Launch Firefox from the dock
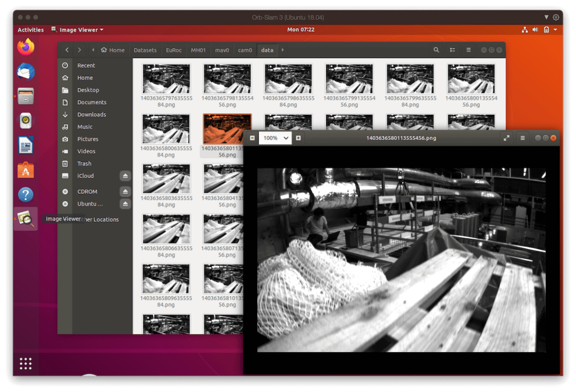 tap(26, 47)
